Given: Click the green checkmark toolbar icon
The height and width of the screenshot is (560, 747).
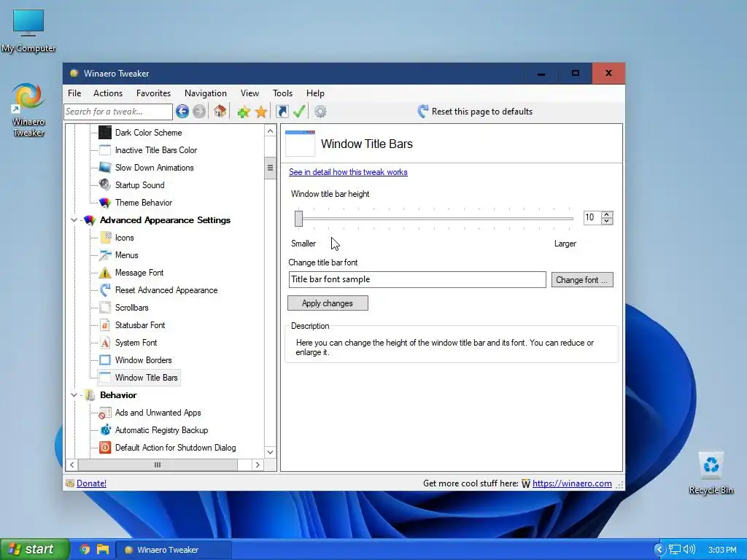Looking at the screenshot, I should [x=299, y=112].
